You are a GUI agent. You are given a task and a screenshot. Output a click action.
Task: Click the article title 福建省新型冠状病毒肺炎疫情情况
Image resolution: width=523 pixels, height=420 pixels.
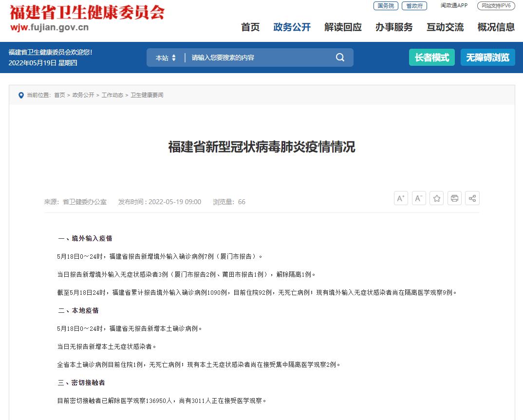(x=262, y=147)
